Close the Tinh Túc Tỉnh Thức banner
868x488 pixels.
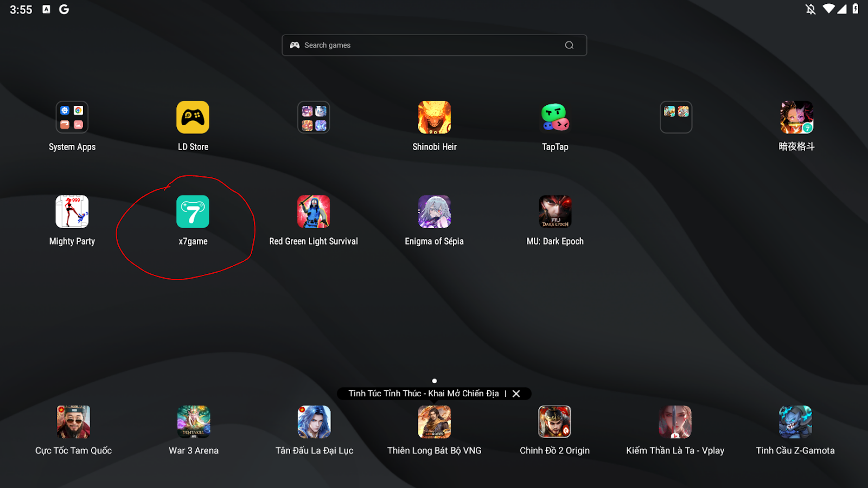coord(516,394)
